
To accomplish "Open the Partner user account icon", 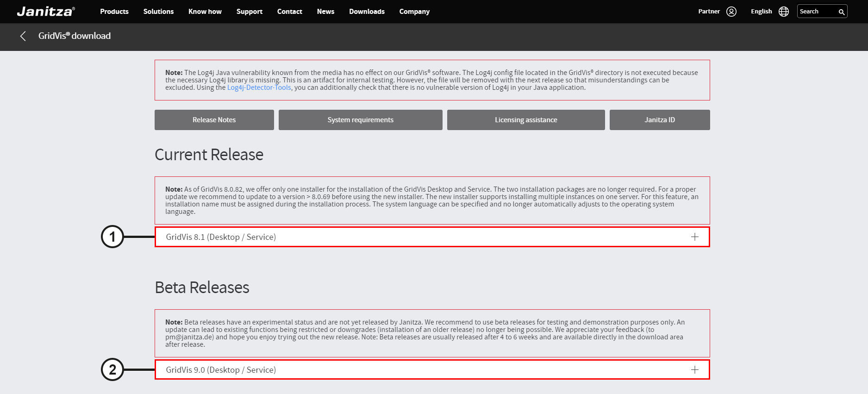I will [x=731, y=12].
